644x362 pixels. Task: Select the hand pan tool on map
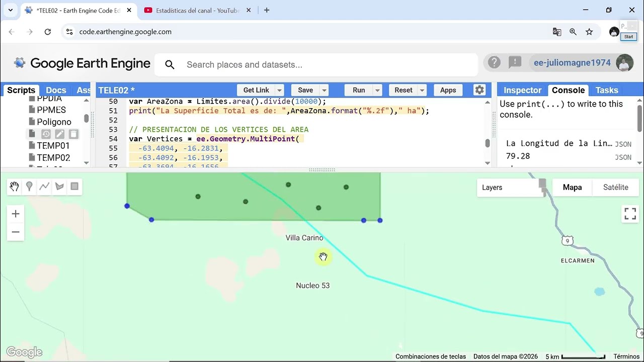point(15,187)
